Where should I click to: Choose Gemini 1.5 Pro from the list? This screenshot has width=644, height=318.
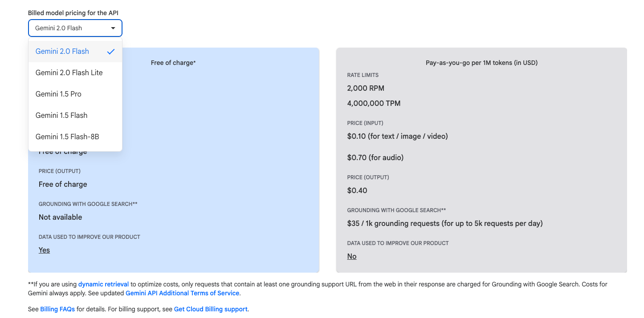[x=58, y=94]
